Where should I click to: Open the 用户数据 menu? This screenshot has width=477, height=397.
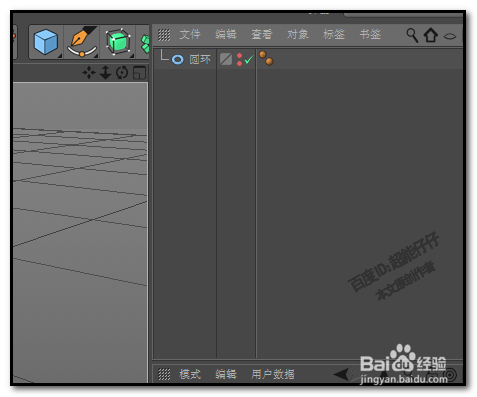273,374
